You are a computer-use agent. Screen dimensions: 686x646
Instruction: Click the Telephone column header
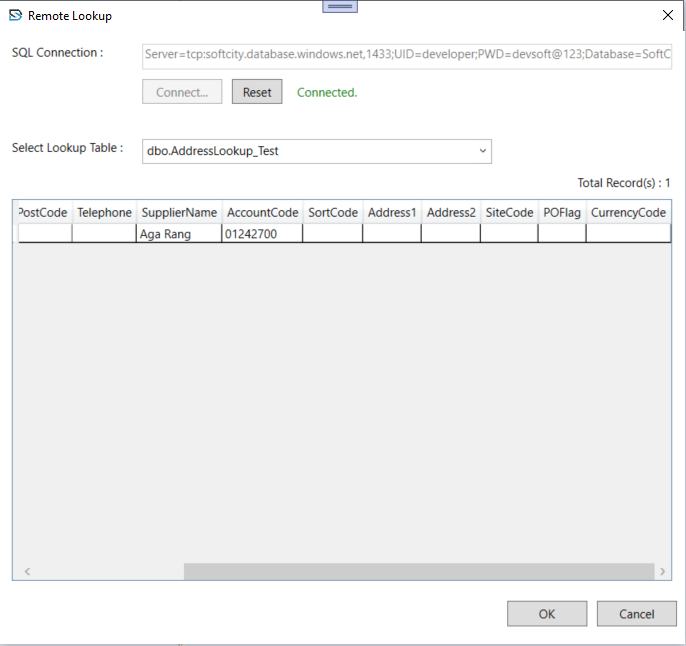point(105,213)
